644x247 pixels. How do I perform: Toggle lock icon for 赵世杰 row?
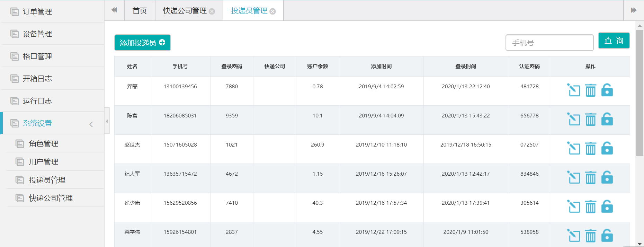click(607, 148)
